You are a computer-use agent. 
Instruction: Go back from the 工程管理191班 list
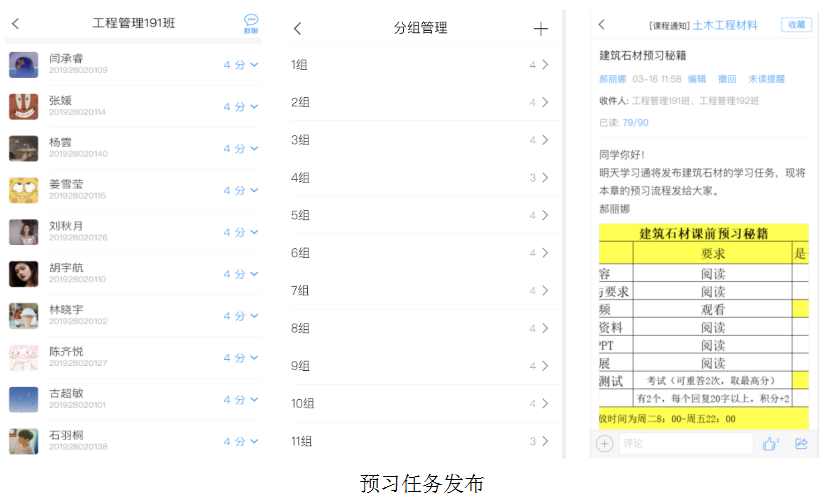tap(15, 24)
